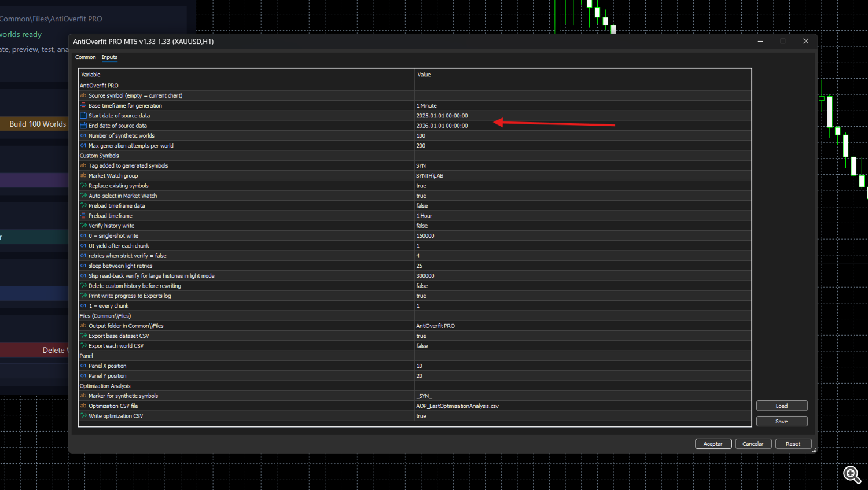868x490 pixels.
Task: Edit the 300000 Skip read-back verify value
Action: [425, 276]
